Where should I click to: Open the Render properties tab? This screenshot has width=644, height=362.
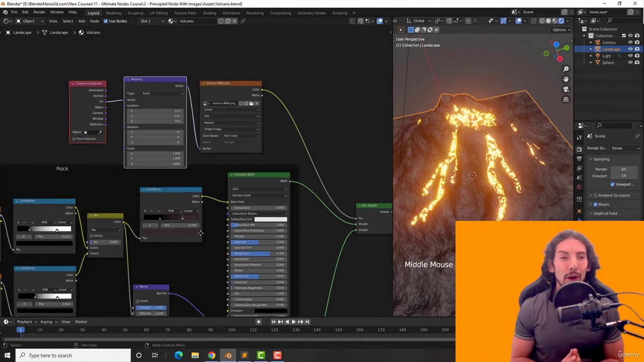click(x=579, y=149)
